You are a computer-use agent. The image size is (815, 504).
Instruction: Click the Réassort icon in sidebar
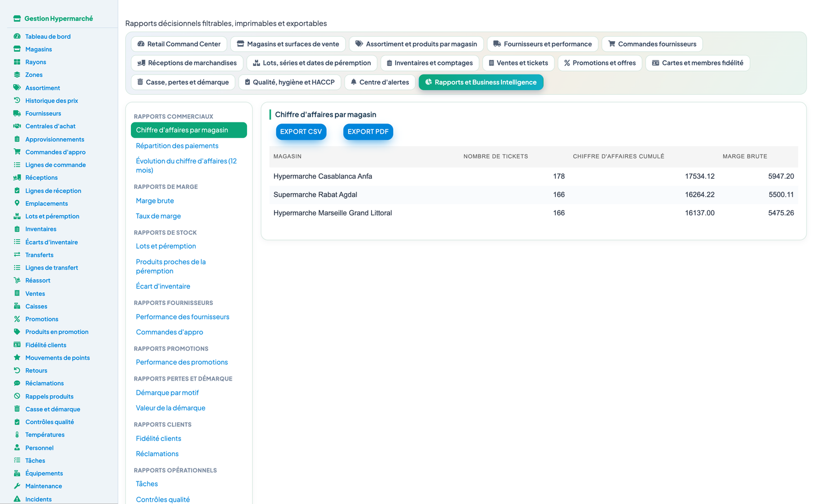(x=17, y=280)
